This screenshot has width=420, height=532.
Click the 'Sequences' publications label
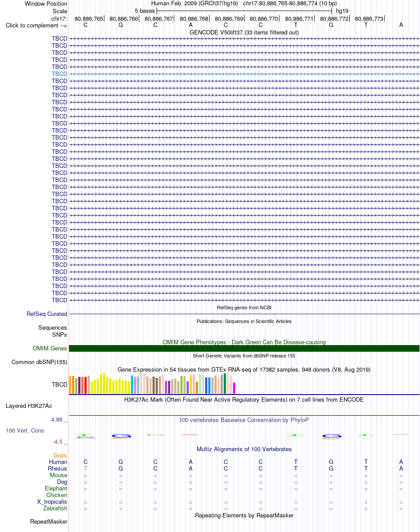pos(53,328)
